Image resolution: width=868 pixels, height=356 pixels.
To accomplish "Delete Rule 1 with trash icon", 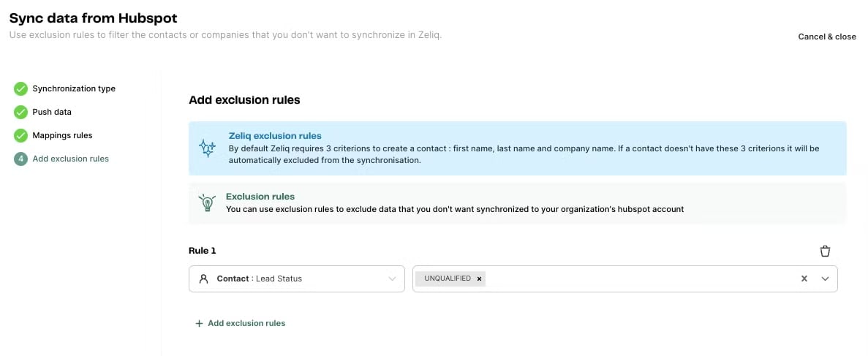I will click(x=825, y=251).
